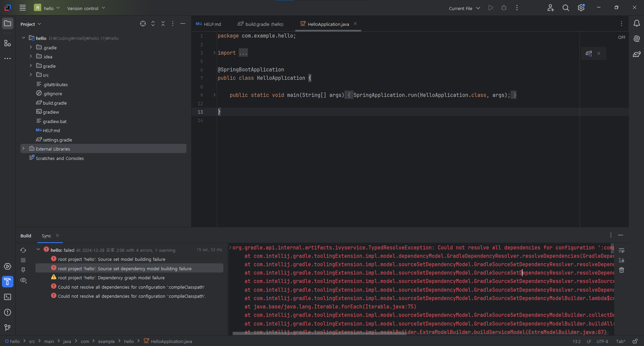Open the Services tool window

7,267
